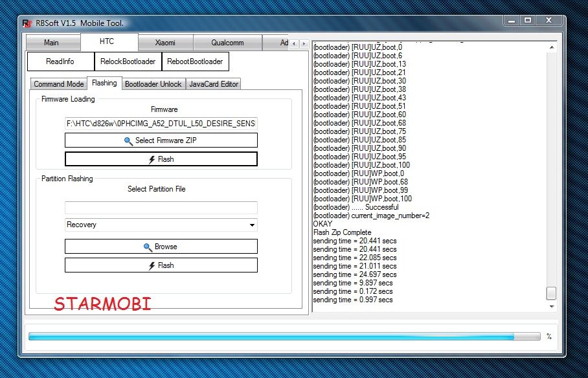The height and width of the screenshot is (378, 588).
Task: Open the JavaCard Editor tab
Action: click(214, 84)
